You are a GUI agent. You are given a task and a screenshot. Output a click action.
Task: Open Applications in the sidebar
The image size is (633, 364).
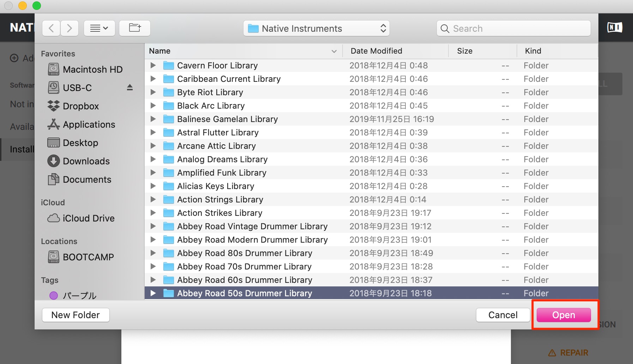(x=82, y=125)
